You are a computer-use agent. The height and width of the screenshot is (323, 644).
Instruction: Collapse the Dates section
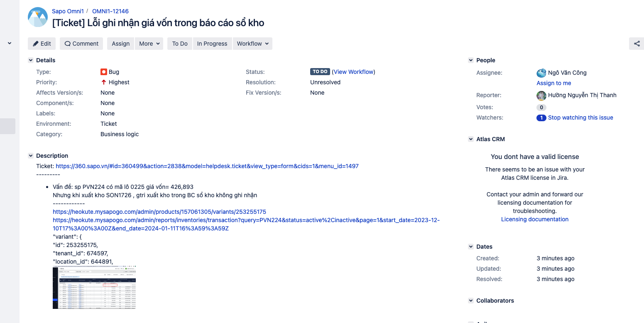pyautogui.click(x=471, y=247)
